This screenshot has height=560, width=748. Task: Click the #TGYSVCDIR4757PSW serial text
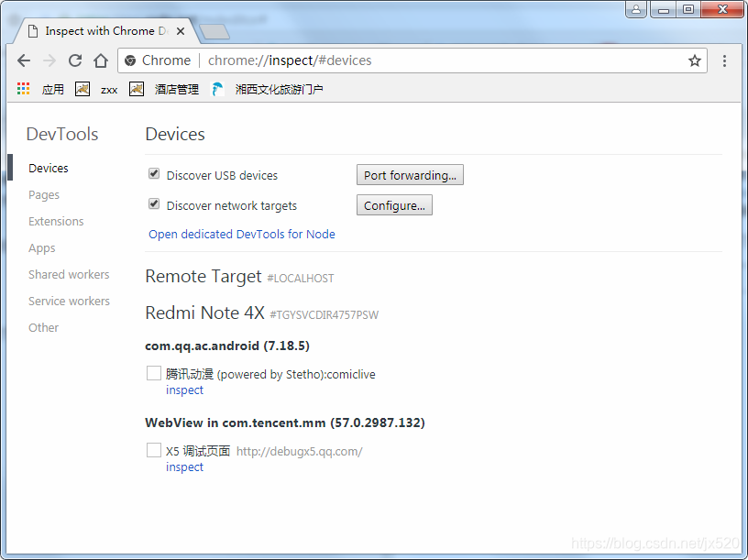pyautogui.click(x=324, y=314)
